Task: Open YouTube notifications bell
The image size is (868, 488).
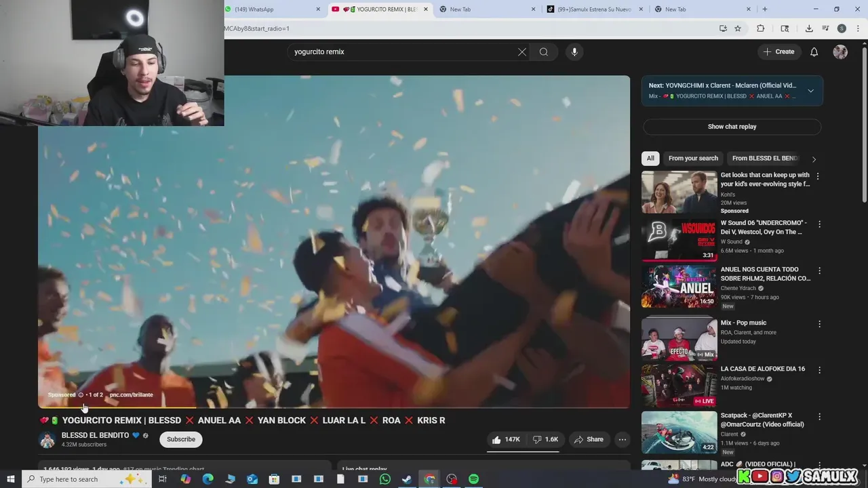Action: (x=814, y=52)
